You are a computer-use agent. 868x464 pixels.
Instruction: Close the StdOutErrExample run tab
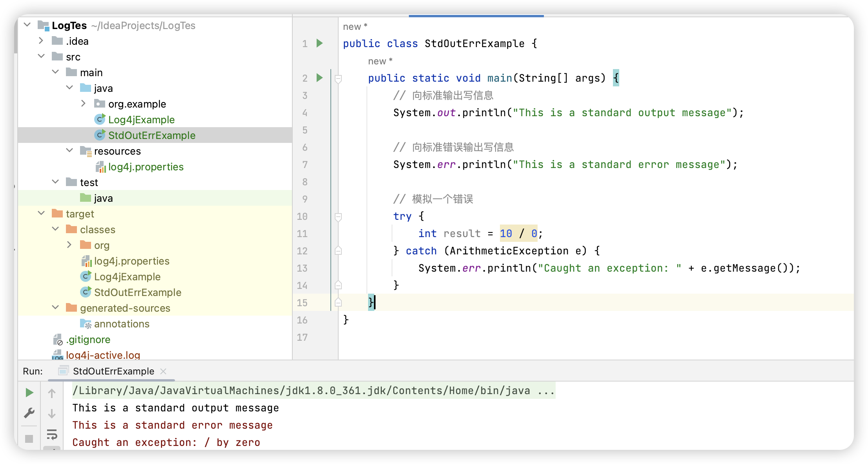164,371
